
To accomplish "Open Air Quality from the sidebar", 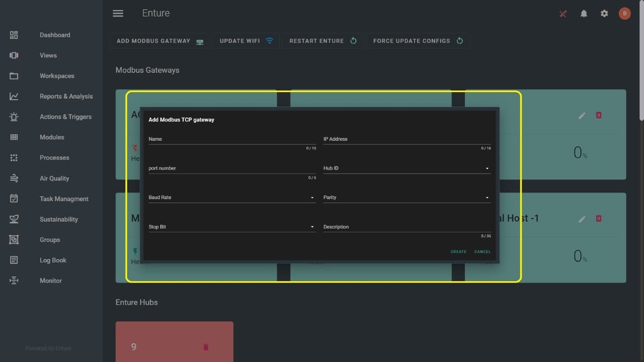I will (54, 179).
